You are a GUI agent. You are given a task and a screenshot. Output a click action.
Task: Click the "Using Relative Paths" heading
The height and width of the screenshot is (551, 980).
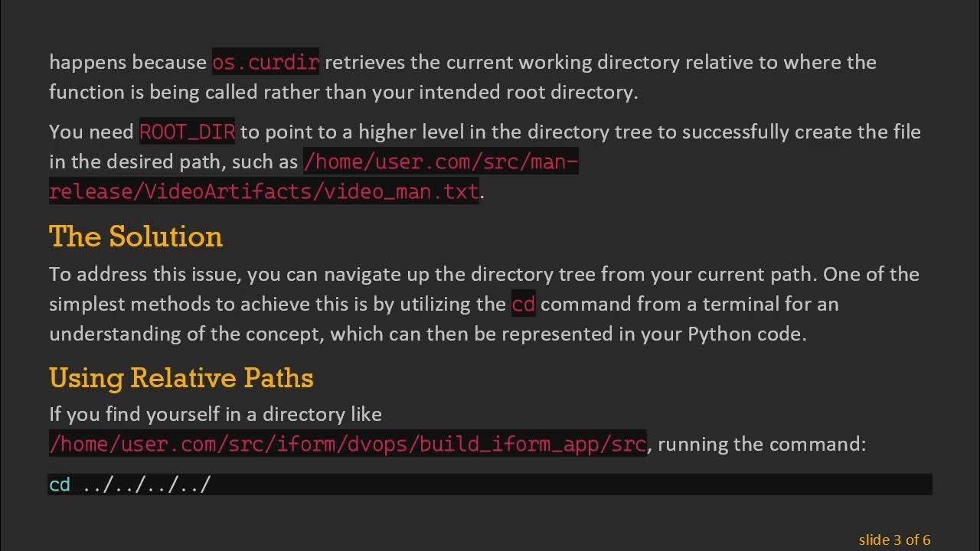tap(181, 378)
